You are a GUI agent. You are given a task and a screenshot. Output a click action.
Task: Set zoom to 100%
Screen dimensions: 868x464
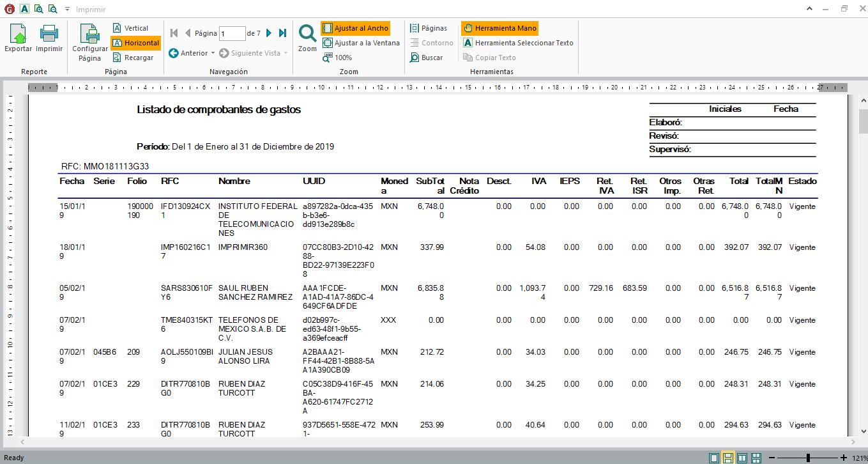[x=337, y=58]
